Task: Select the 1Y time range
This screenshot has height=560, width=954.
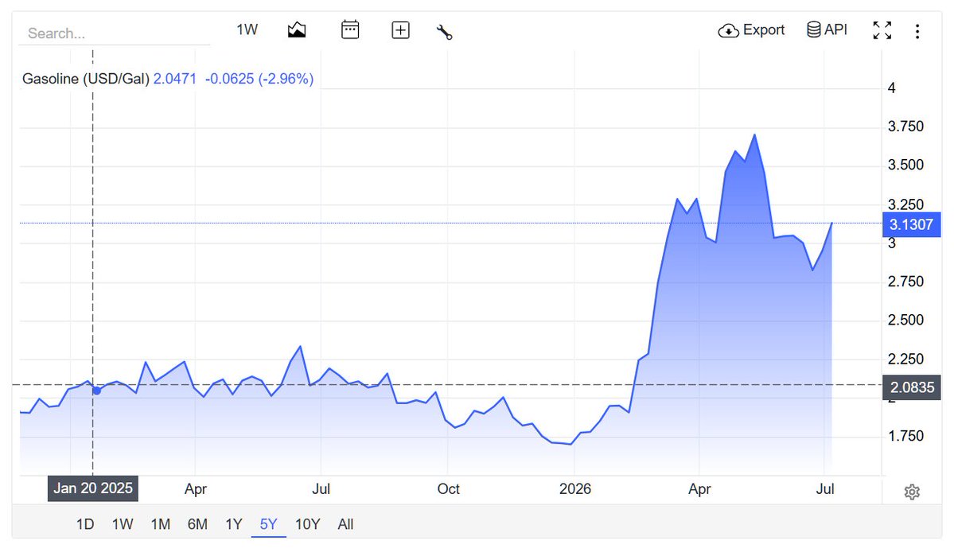Action: pyautogui.click(x=234, y=524)
